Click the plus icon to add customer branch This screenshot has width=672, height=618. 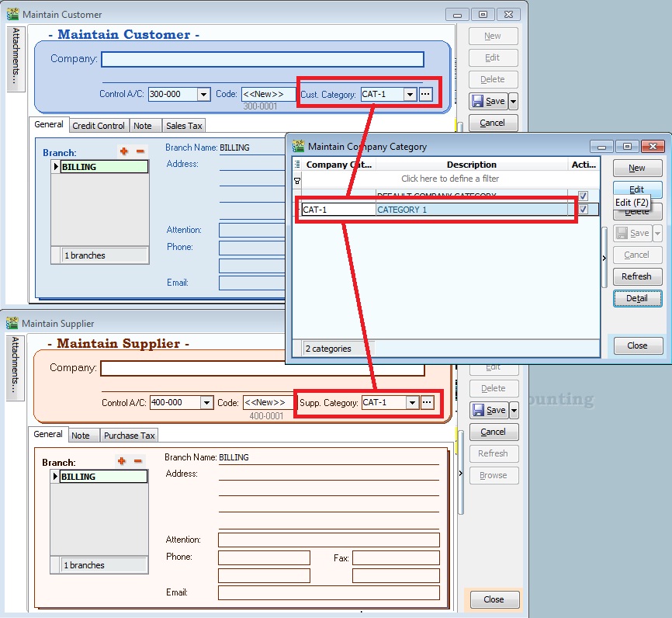coord(123,151)
